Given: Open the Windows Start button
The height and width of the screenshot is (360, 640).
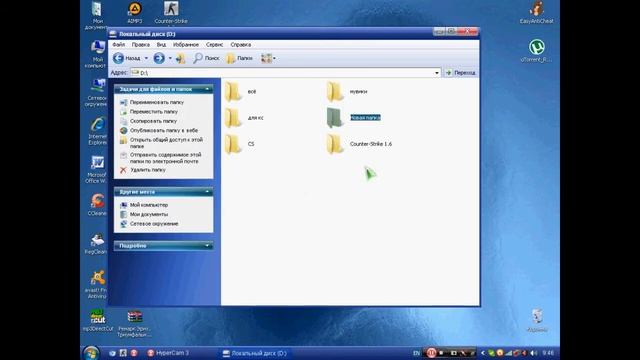Looking at the screenshot, I should (x=91, y=353).
